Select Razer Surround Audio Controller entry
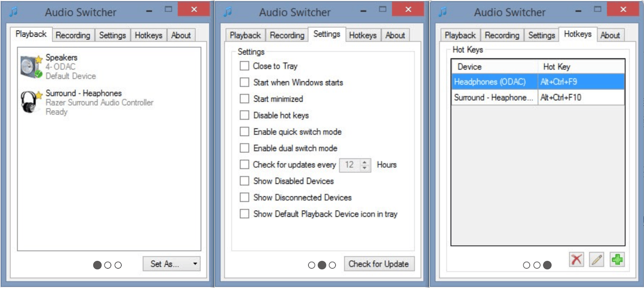The height and width of the screenshot is (288, 644). [x=99, y=102]
